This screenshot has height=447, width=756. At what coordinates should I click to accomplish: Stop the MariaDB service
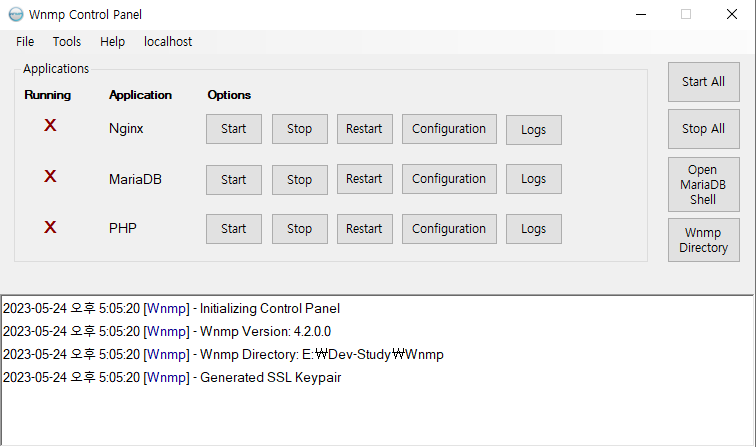(x=299, y=180)
